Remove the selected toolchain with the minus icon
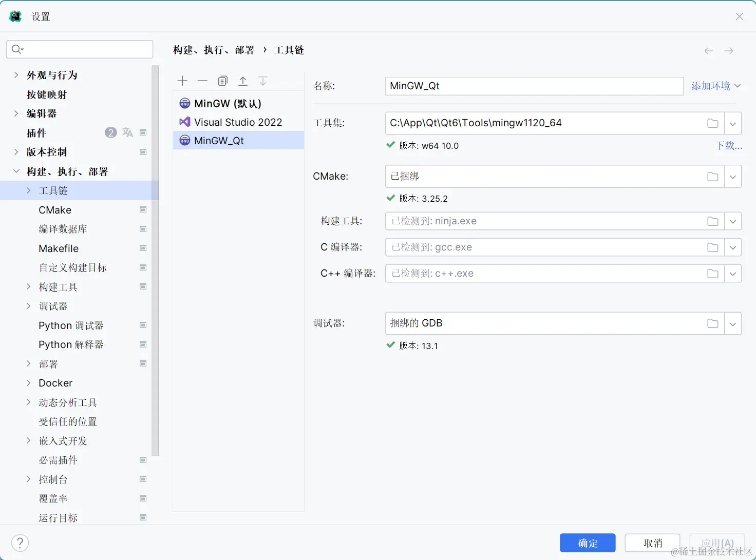The height and width of the screenshot is (560, 756). coord(202,81)
